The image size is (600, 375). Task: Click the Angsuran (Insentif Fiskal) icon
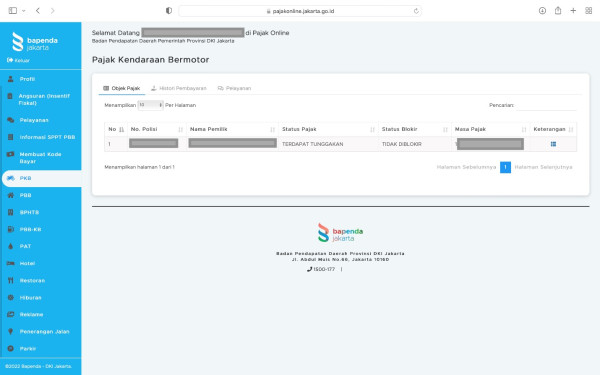[x=10, y=96]
